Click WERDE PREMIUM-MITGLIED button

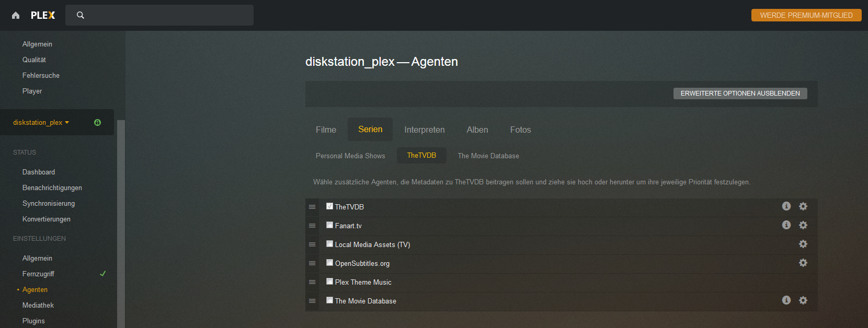pyautogui.click(x=806, y=15)
